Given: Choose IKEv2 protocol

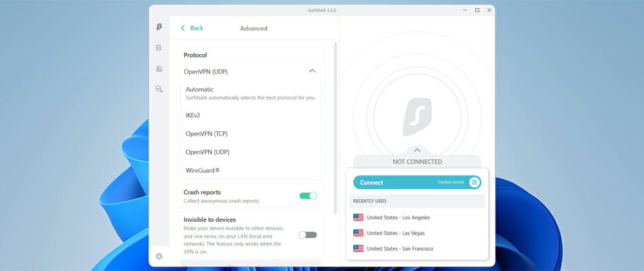Looking at the screenshot, I should 251,115.
